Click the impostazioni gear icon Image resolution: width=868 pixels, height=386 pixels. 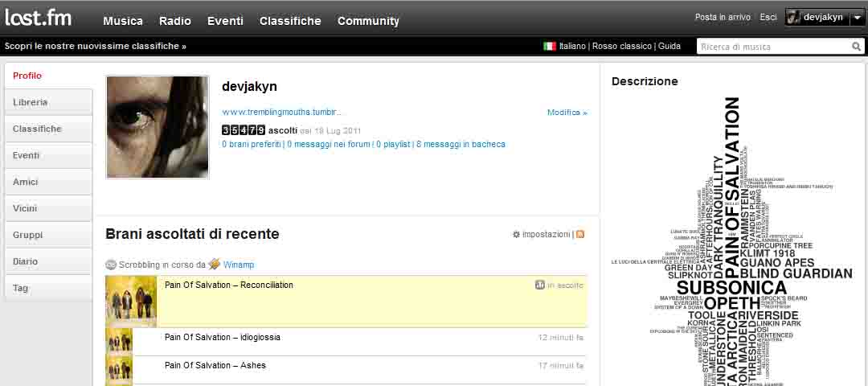[516, 235]
